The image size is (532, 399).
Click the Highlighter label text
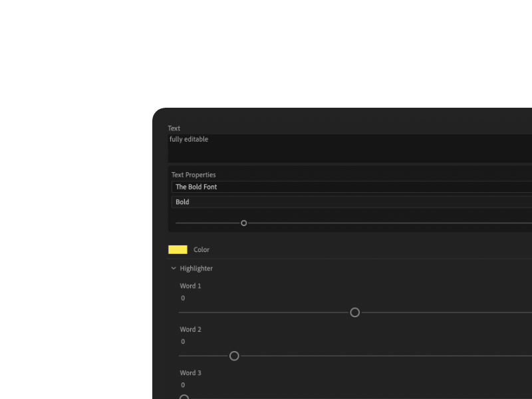(196, 268)
